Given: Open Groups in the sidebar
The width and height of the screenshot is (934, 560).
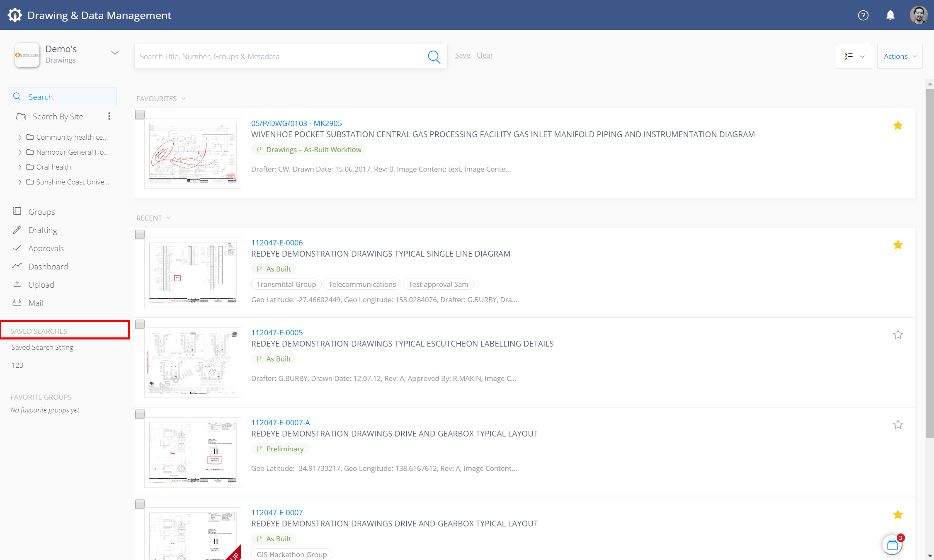Looking at the screenshot, I should coord(41,212).
